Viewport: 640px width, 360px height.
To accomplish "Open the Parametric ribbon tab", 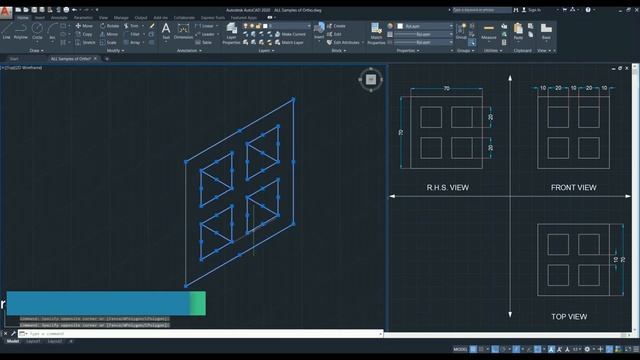I will click(83, 18).
